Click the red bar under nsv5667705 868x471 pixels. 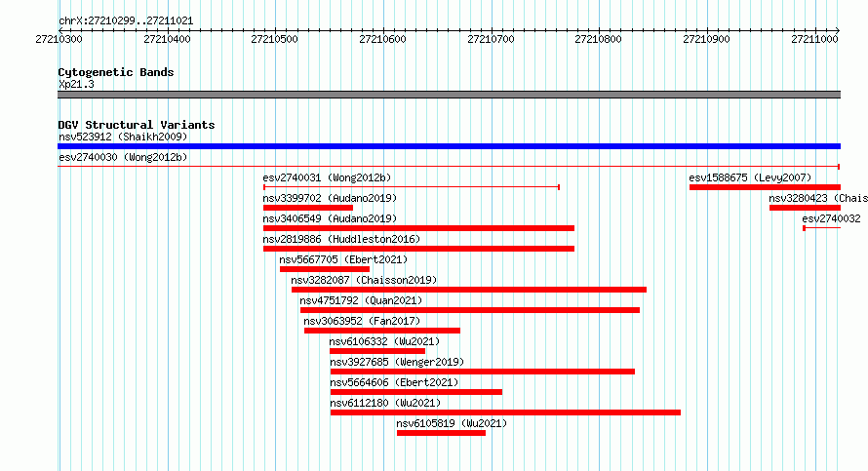[325, 269]
